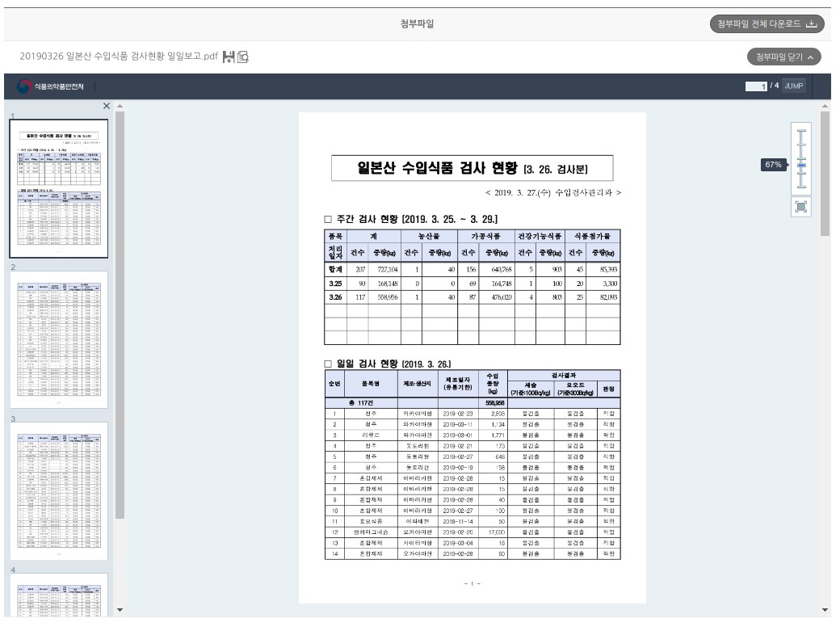This screenshot has height=631, width=840.
Task: Click the checkbox beside 일일 검사 현황 heading
Action: point(328,364)
